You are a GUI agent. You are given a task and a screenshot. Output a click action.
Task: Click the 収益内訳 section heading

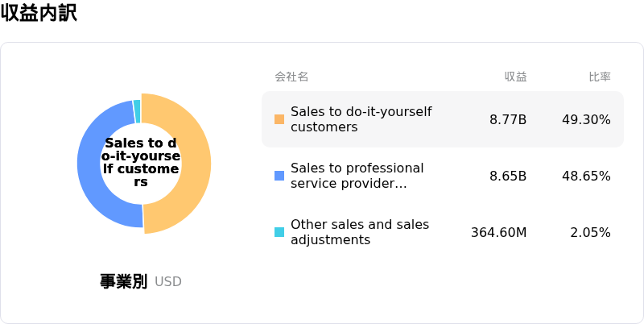click(39, 13)
